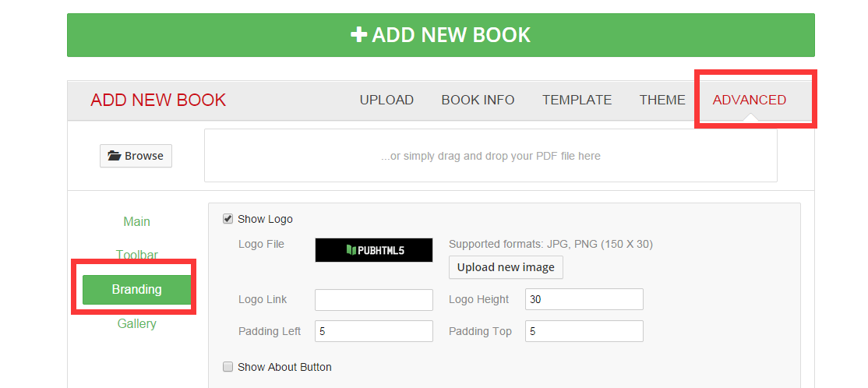Open the Gallery settings section
868x388 pixels.
click(x=136, y=324)
